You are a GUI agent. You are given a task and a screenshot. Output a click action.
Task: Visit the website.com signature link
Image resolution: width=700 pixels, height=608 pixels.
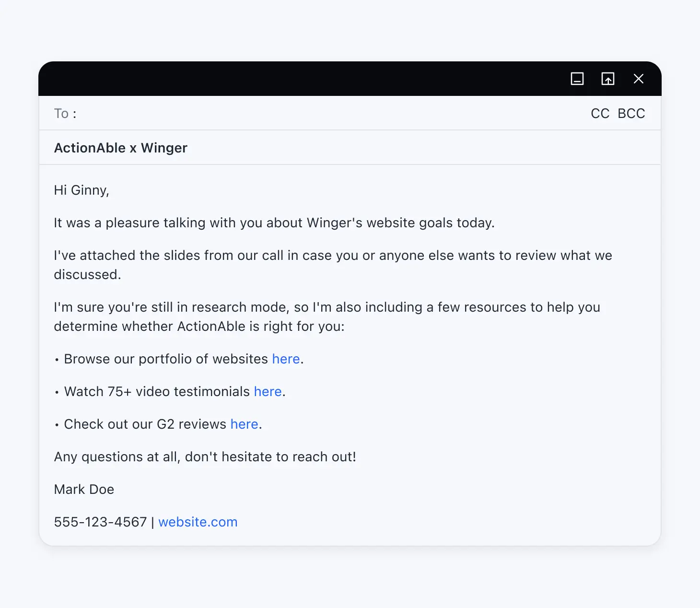(198, 522)
